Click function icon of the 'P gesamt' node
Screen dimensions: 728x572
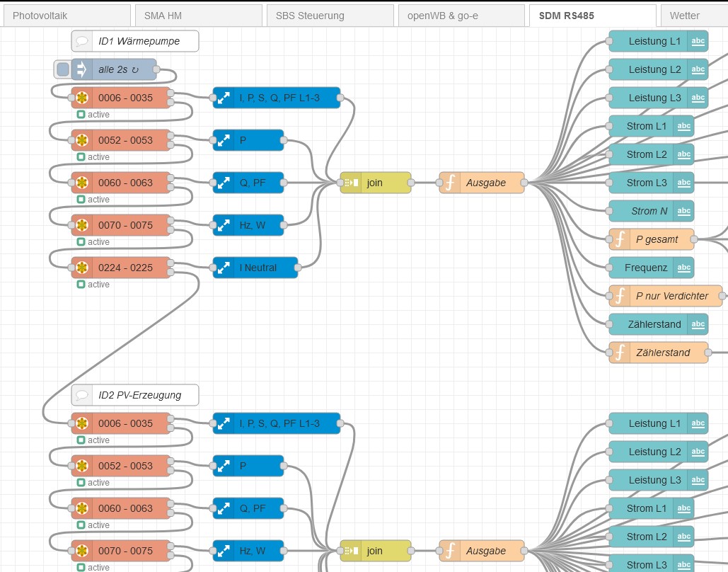(x=619, y=239)
